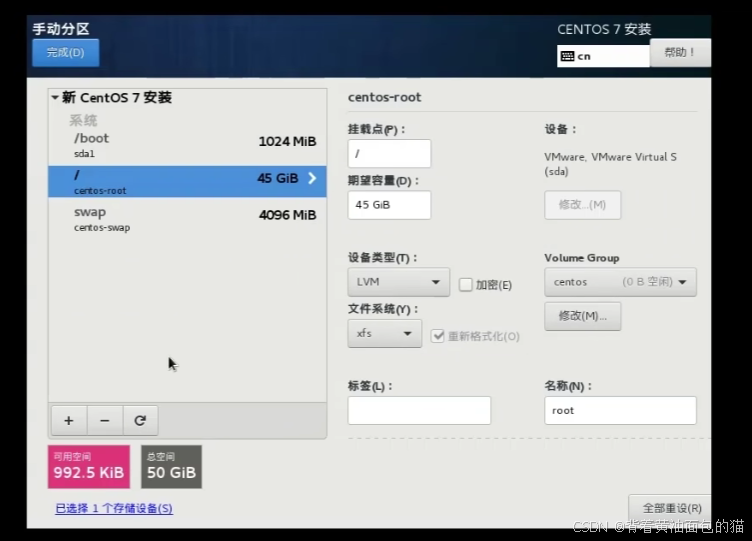Click the 系统 group label
The width and height of the screenshot is (752, 541).
coord(83,120)
